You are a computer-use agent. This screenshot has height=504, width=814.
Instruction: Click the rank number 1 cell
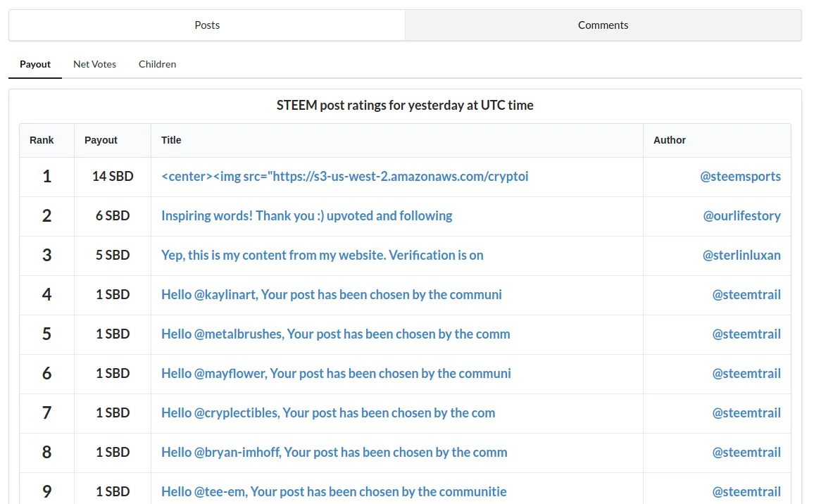(46, 177)
